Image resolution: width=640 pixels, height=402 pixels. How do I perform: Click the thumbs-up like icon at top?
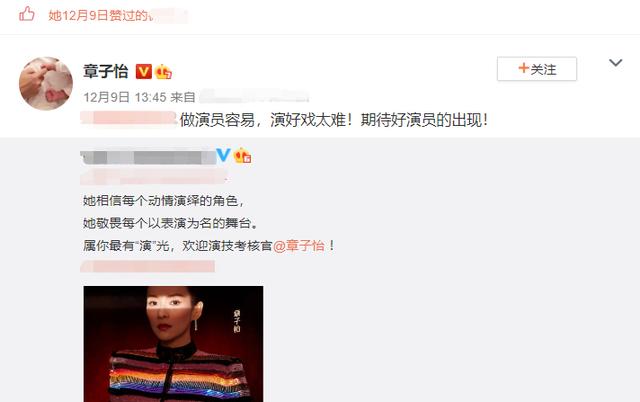tap(27, 14)
